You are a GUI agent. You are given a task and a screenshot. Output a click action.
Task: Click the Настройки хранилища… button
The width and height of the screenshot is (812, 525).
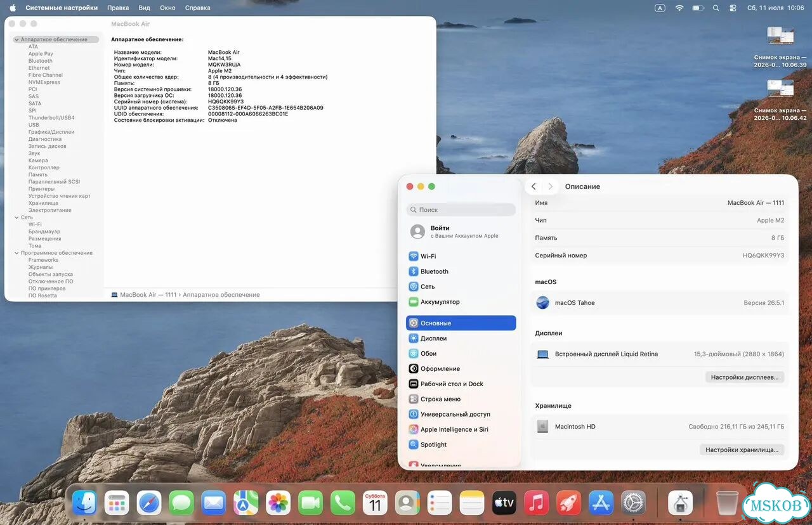(x=742, y=450)
